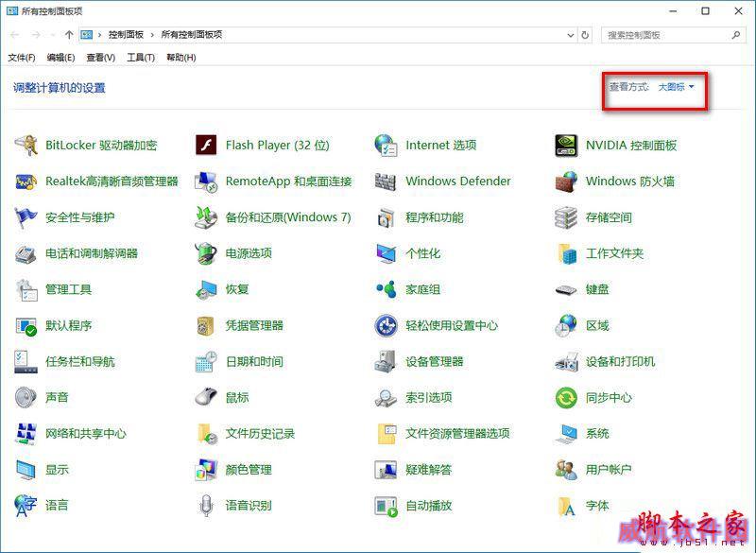This screenshot has width=756, height=553.
Task: Click the Flash Player (32 位) icon
Action: (206, 146)
